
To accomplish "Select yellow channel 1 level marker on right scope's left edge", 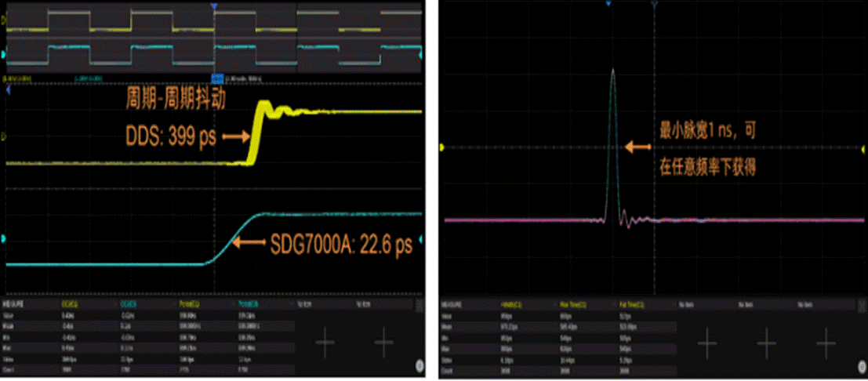I will 441,147.
